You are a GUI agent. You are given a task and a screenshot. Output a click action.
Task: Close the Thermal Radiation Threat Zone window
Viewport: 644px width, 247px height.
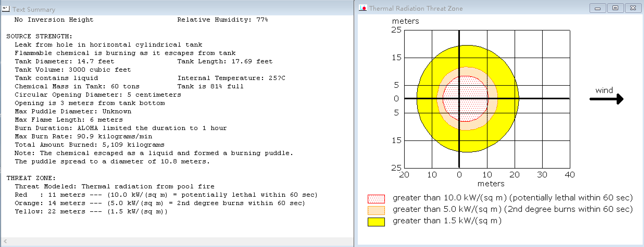[x=633, y=8]
